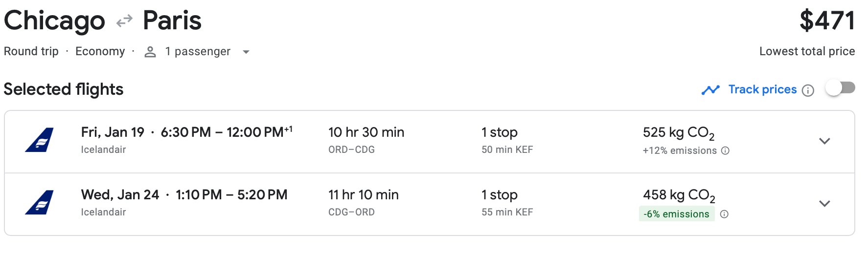Click the 6:30 PM – 12:00 PM departure time

click(x=226, y=132)
